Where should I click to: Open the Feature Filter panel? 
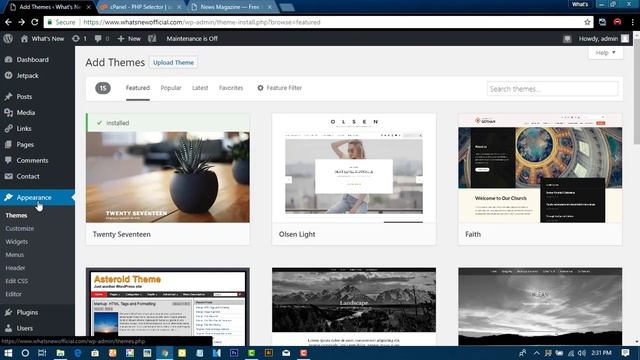pos(280,88)
